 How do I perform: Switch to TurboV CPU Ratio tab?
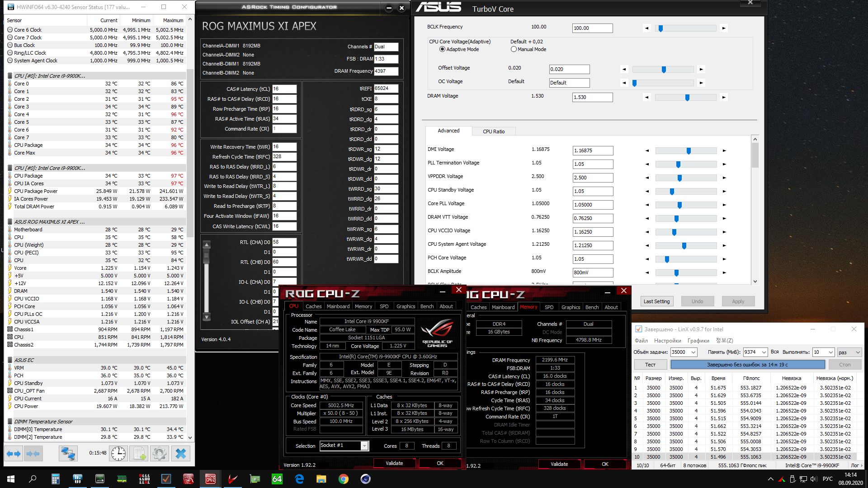tap(493, 131)
